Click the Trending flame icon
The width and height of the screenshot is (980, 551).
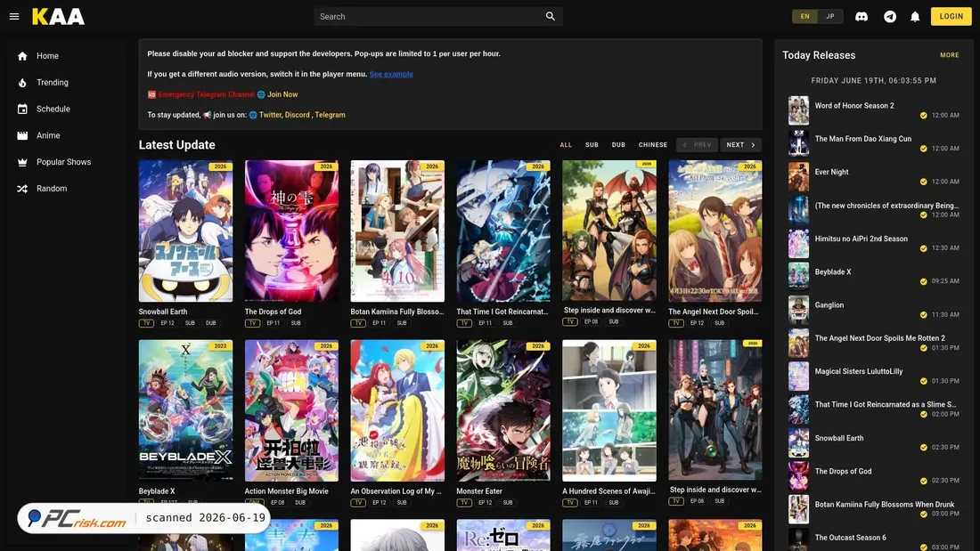pyautogui.click(x=22, y=83)
